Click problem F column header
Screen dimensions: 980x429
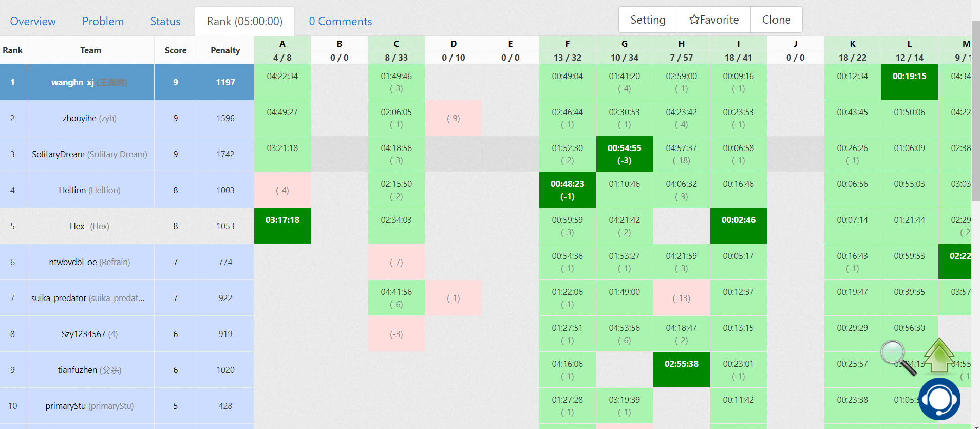click(567, 44)
